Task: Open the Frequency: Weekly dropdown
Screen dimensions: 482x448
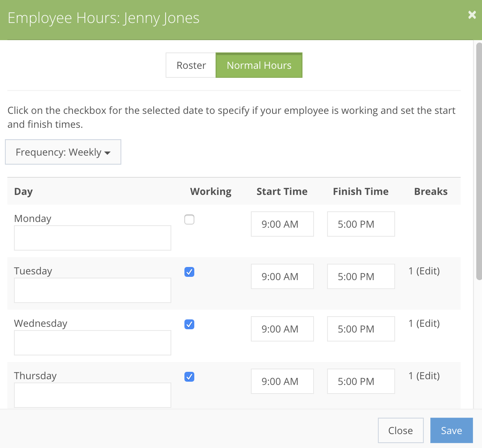Action: click(x=63, y=152)
